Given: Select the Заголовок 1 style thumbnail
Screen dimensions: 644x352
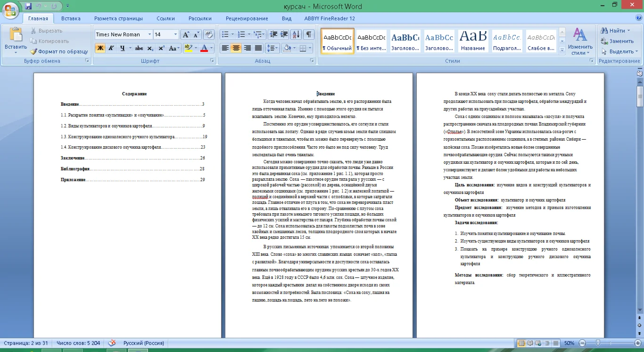Looking at the screenshot, I should tap(405, 41).
